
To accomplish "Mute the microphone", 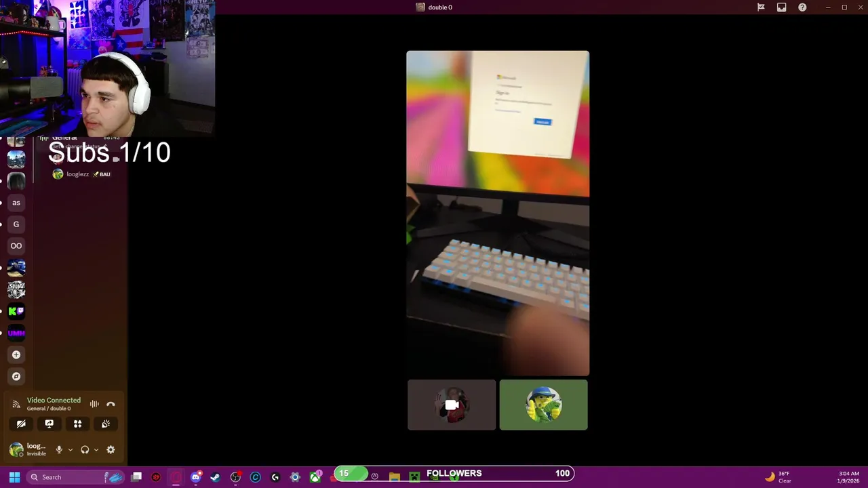I will click(x=59, y=449).
